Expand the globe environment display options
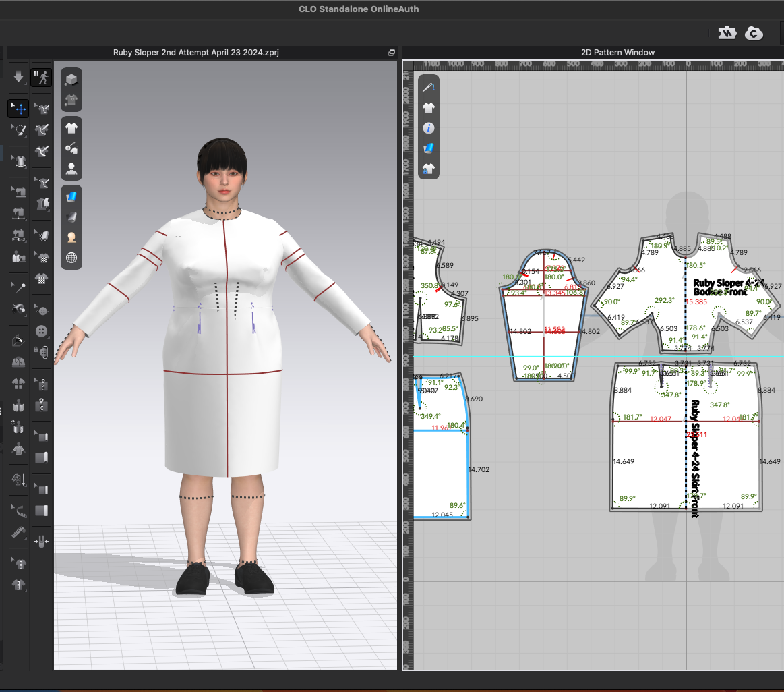Viewport: 784px width, 692px height. [71, 258]
